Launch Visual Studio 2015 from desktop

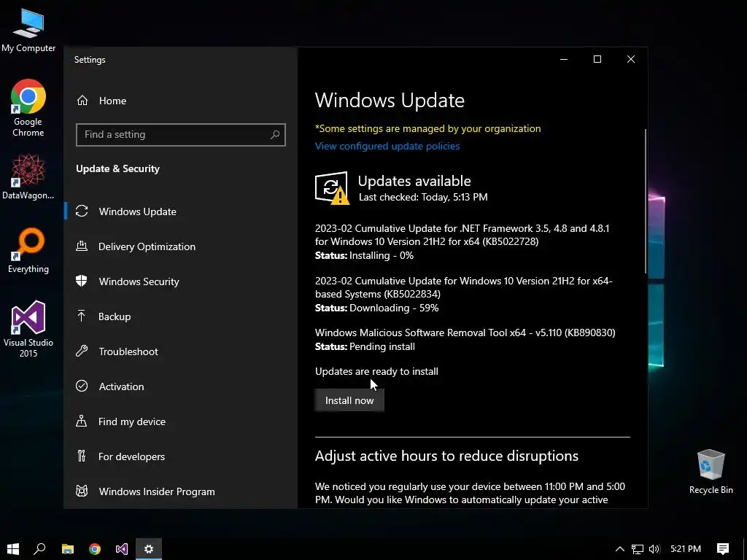point(28,329)
